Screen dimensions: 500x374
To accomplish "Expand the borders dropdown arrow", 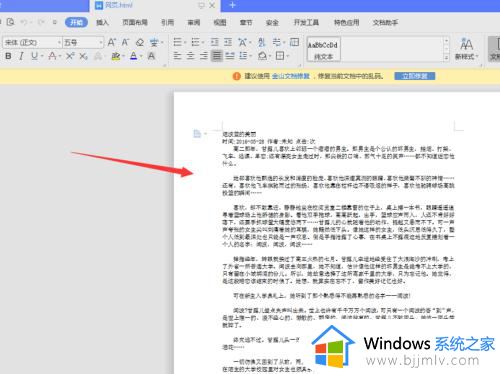I will [288, 56].
